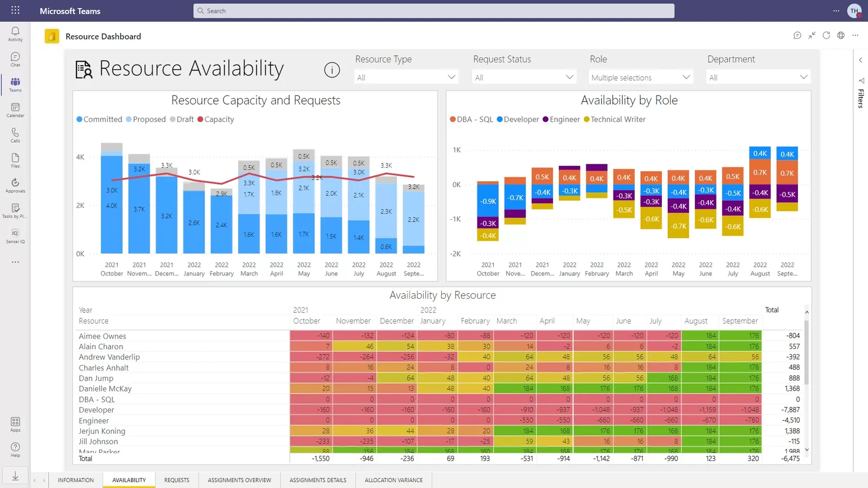Click the table scroll down arrow
The height and width of the screenshot is (488, 868).
[807, 450]
